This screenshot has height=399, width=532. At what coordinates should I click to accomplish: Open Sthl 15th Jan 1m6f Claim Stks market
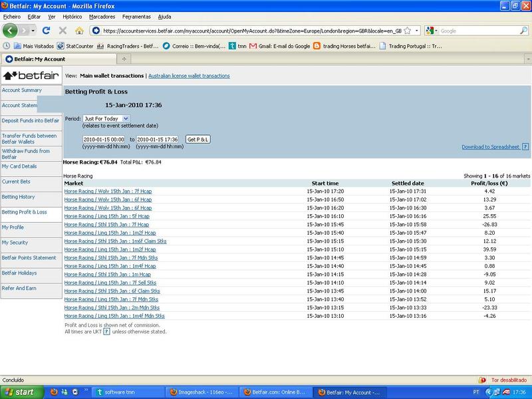[x=115, y=241]
